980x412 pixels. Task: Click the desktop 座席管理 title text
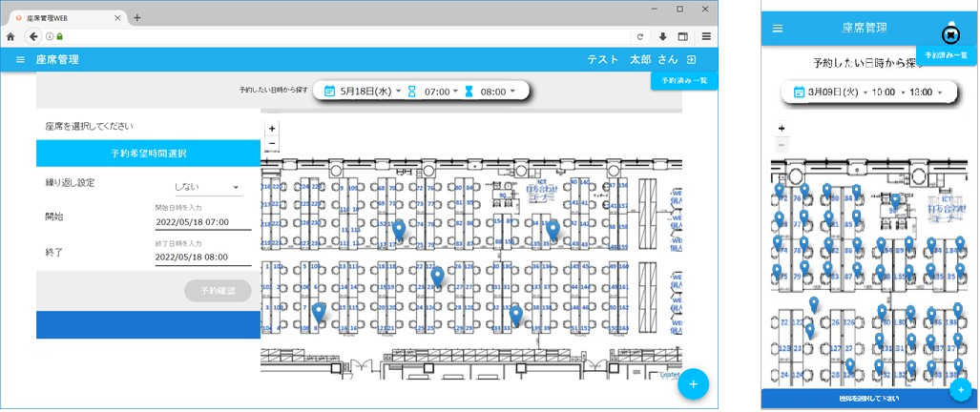pyautogui.click(x=57, y=60)
